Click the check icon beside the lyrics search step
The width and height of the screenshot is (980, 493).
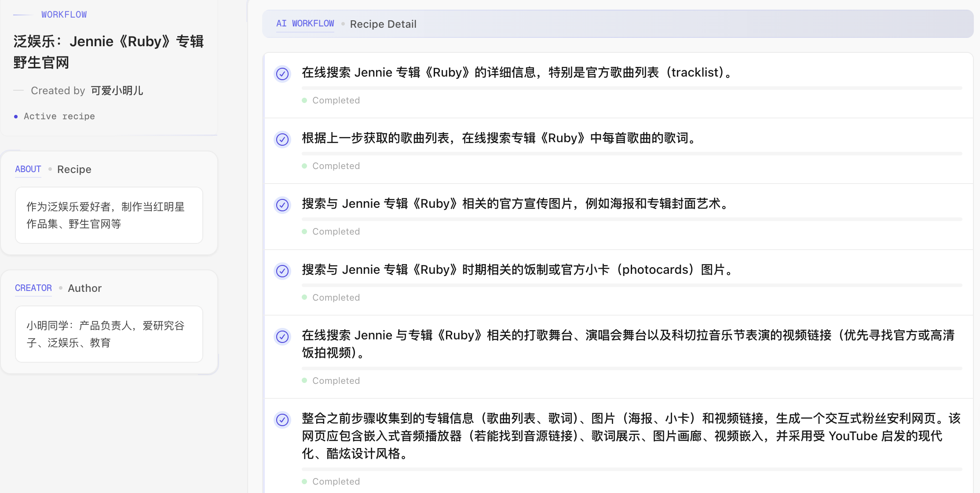(282, 140)
